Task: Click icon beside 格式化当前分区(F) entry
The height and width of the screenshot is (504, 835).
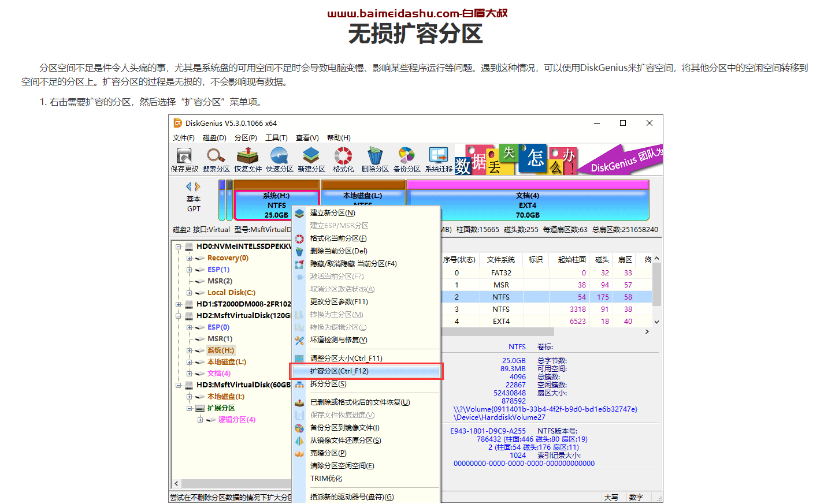Action: [x=299, y=238]
